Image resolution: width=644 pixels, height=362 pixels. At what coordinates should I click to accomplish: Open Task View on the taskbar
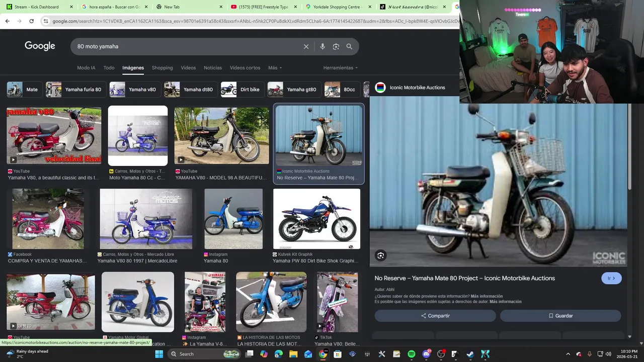249,354
